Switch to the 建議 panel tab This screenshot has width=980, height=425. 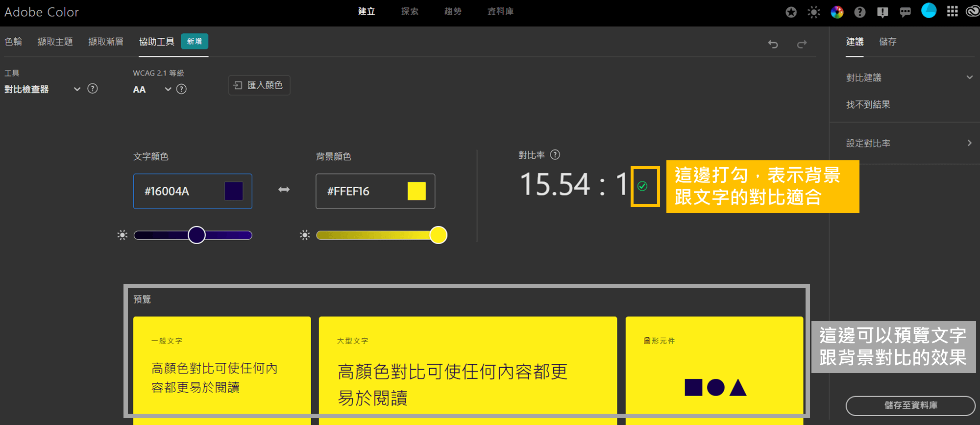point(855,42)
